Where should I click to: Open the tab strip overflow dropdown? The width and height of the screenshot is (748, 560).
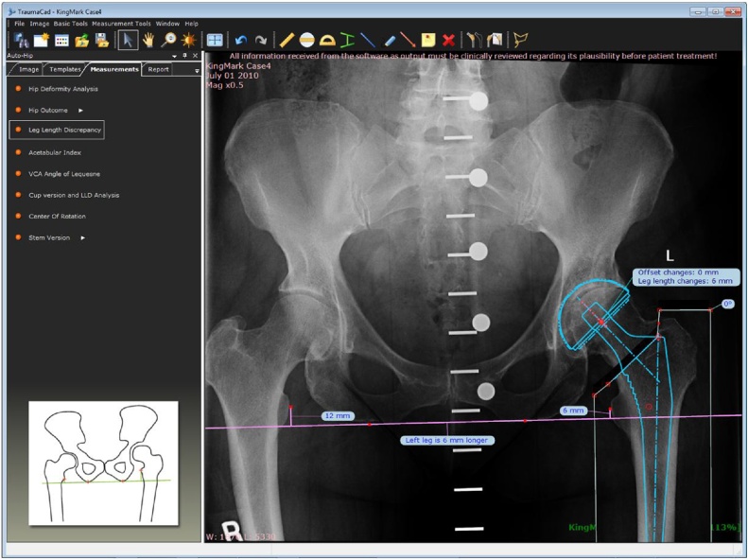197,71
